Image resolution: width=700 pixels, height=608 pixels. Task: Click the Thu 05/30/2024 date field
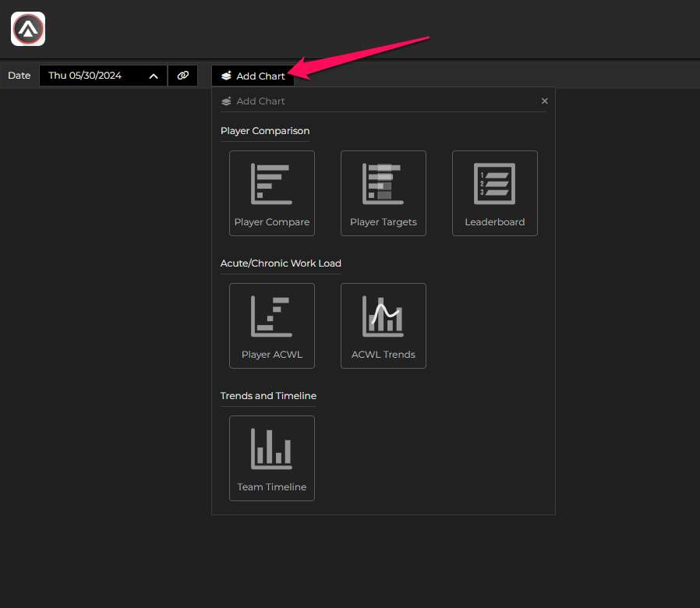[103, 76]
